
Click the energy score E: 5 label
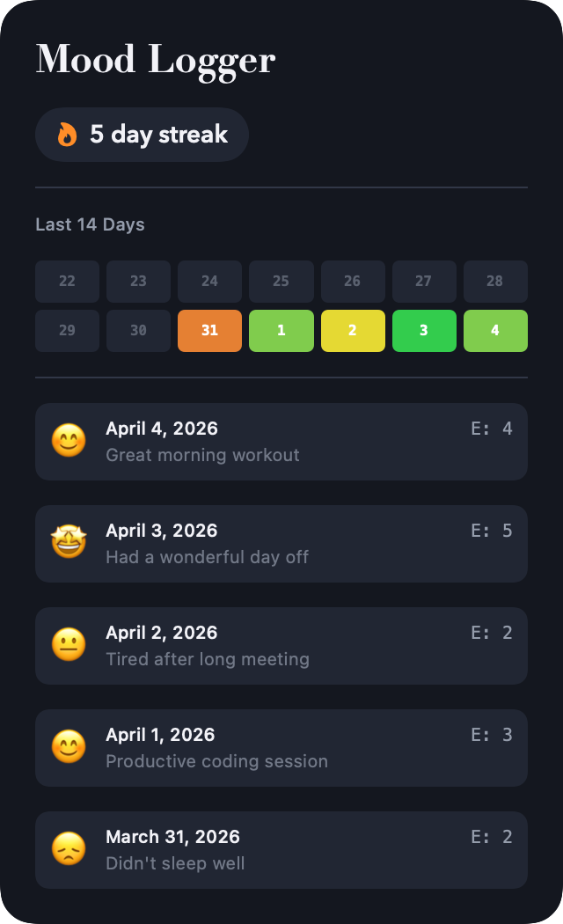tap(492, 531)
